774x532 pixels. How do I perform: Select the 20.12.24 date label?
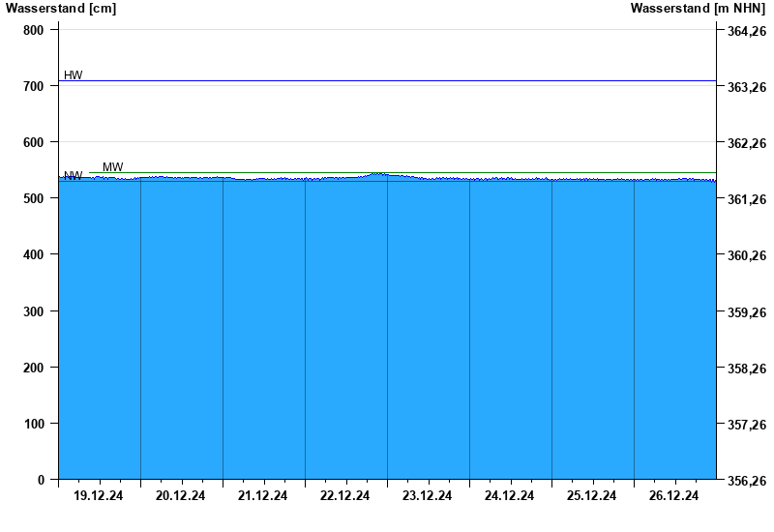(x=181, y=496)
